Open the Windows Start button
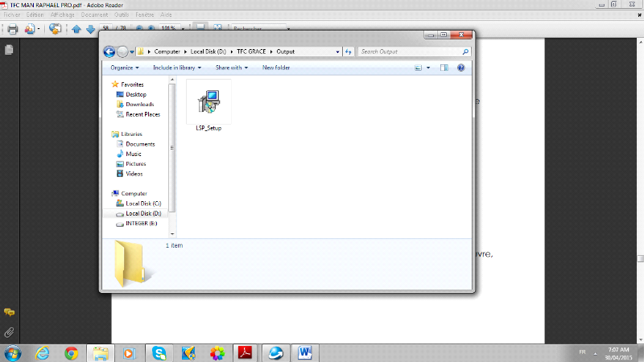 point(13,353)
